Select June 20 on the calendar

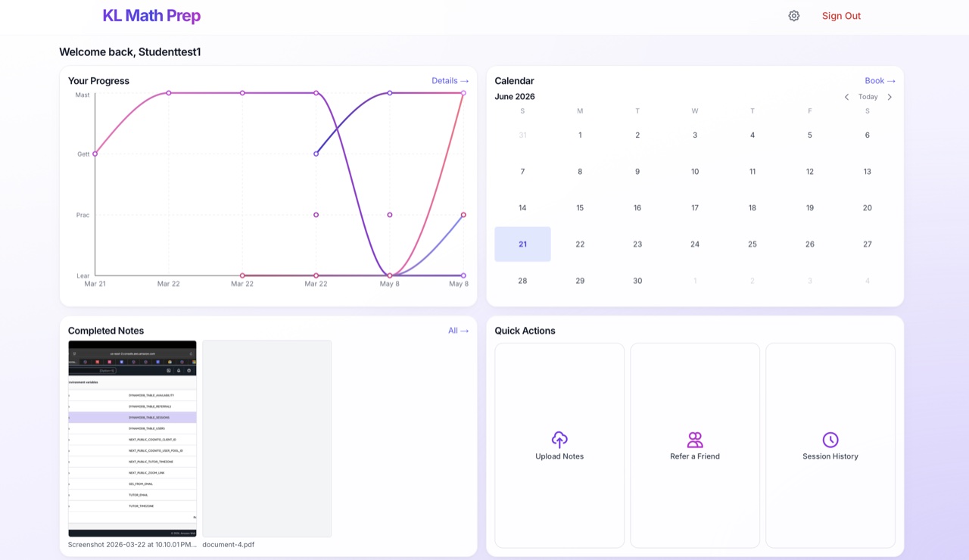868,208
